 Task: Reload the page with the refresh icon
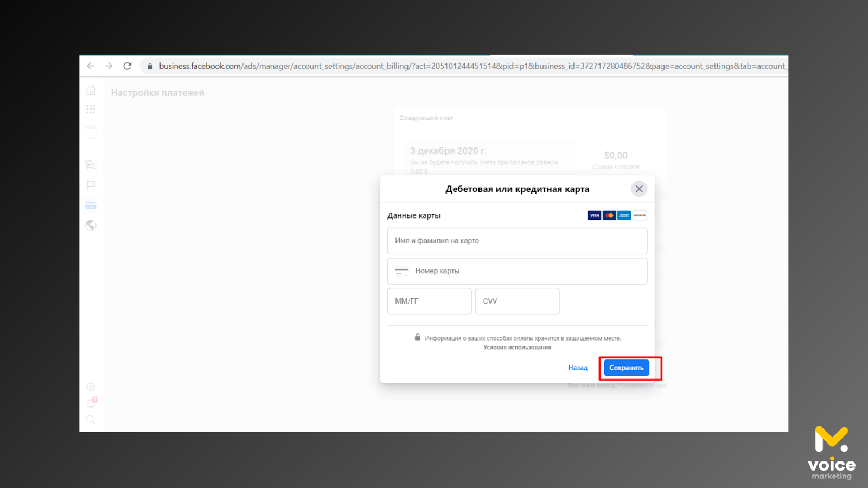(127, 66)
